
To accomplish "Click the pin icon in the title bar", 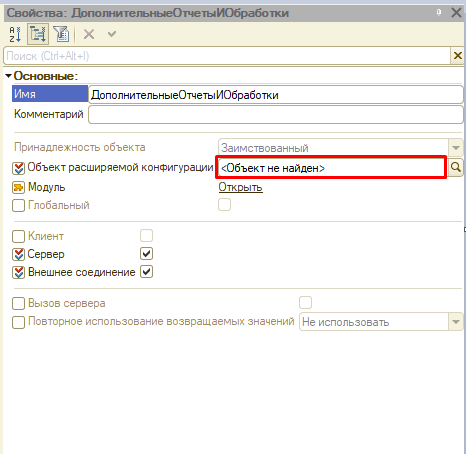I will 439,12.
